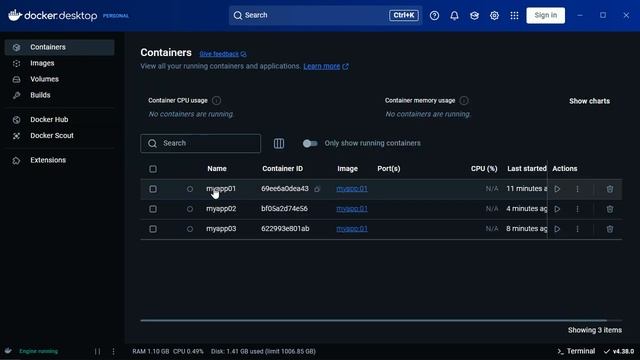Start the myapp01 container
The height and width of the screenshot is (360, 640).
pyautogui.click(x=557, y=189)
